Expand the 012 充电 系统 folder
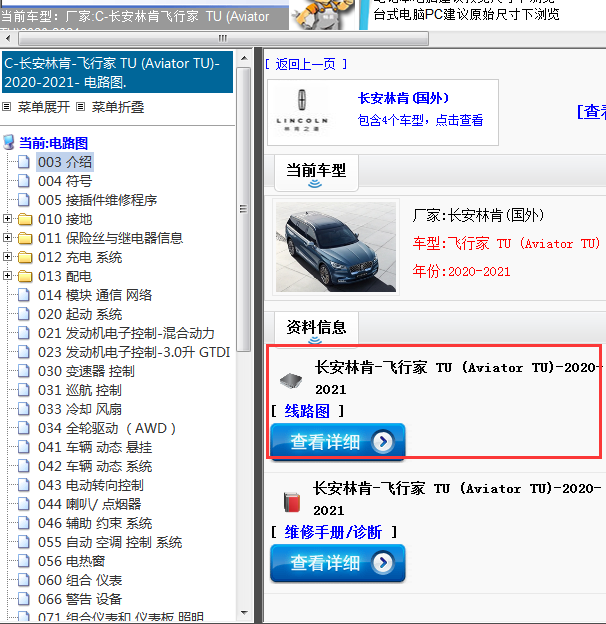This screenshot has height=624, width=606. coord(7,257)
